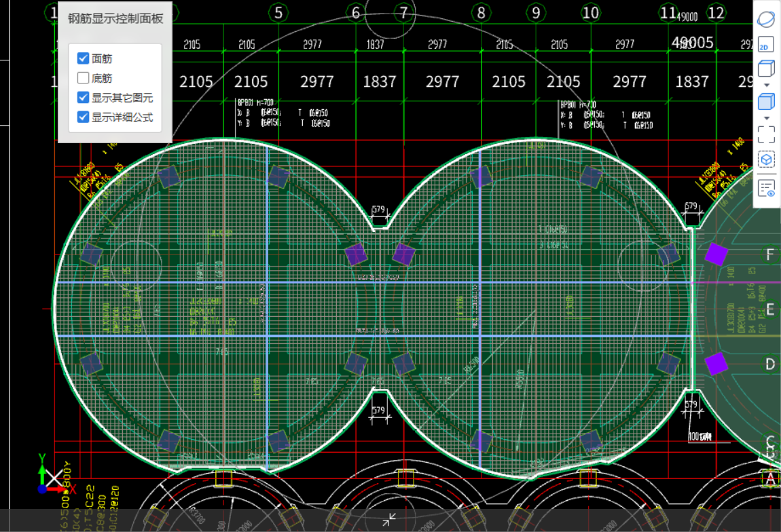Switch to 2D view mode
The image size is (781, 532).
coord(766,44)
